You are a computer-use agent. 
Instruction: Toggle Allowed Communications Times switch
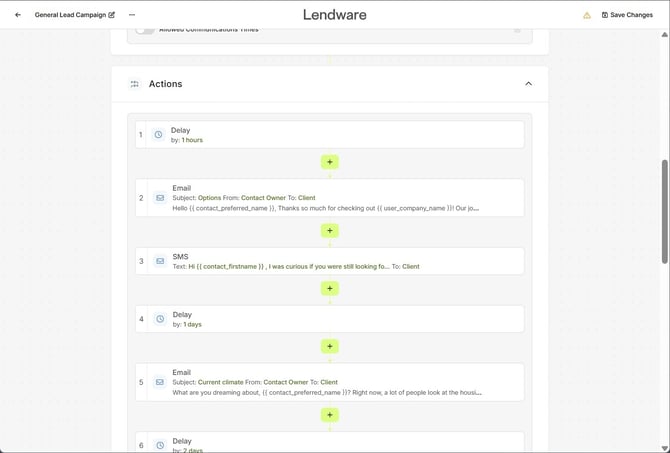[x=146, y=30]
